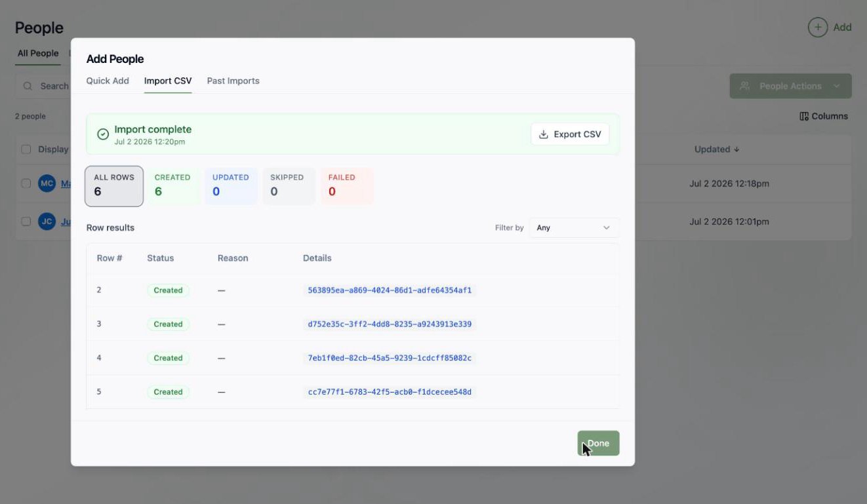The image size is (867, 504).
Task: Click the People search input field
Action: click(x=43, y=86)
